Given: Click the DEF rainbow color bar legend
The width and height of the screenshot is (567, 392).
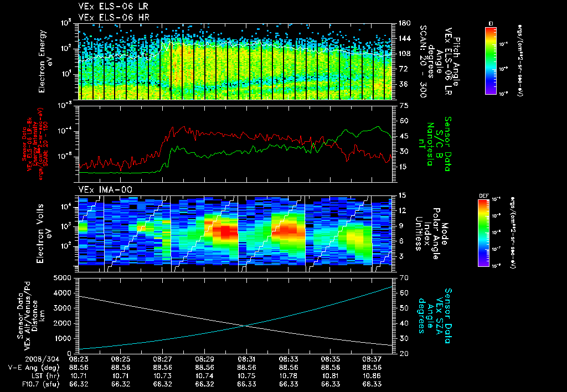Looking at the screenshot, I should pyautogui.click(x=484, y=233).
